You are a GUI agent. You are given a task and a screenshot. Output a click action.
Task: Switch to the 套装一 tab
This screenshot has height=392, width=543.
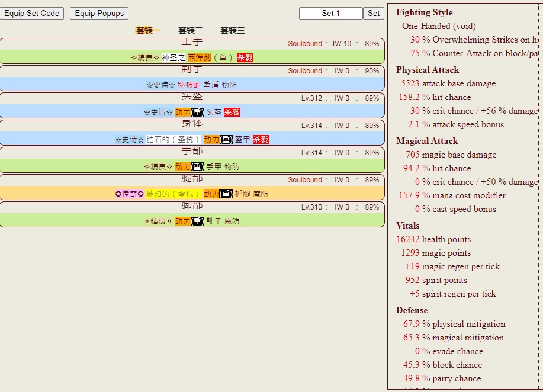[x=148, y=30]
